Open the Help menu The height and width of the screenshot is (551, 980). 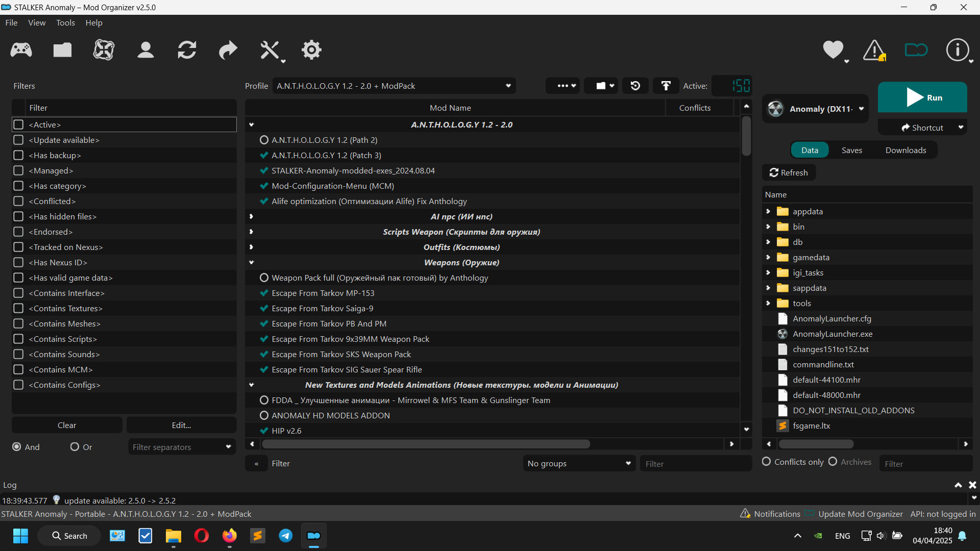[x=94, y=23]
